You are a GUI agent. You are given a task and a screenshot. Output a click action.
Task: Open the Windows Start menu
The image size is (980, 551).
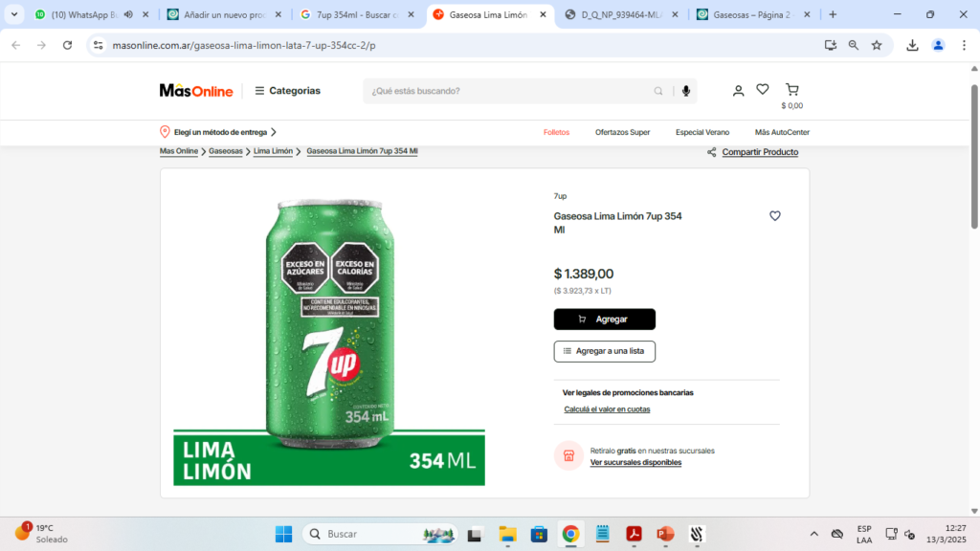pos(283,534)
